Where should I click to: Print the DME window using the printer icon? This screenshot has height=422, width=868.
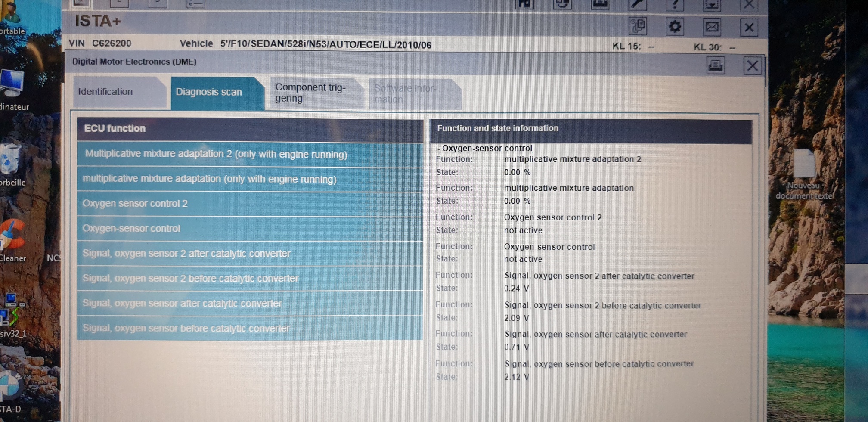pyautogui.click(x=715, y=65)
